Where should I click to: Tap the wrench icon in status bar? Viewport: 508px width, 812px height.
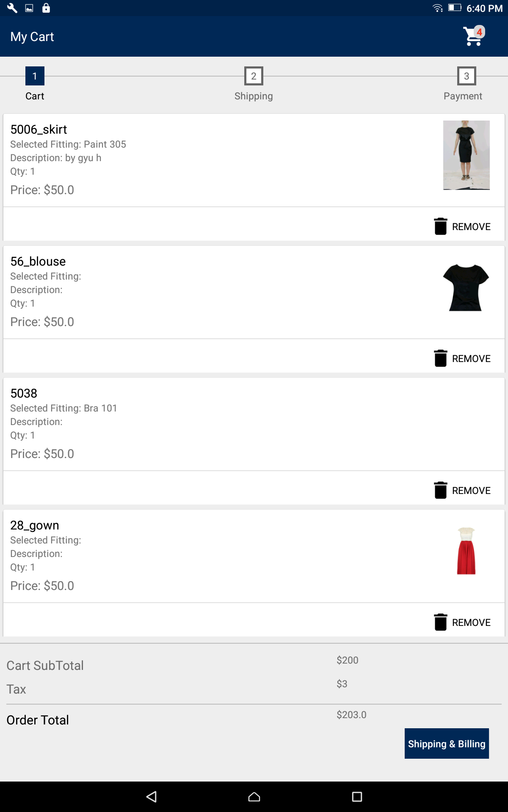[x=12, y=8]
